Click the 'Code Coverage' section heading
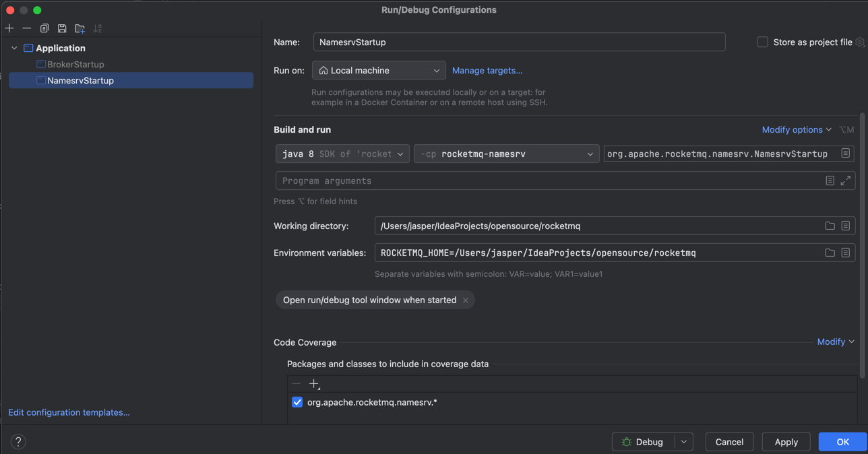 click(305, 342)
